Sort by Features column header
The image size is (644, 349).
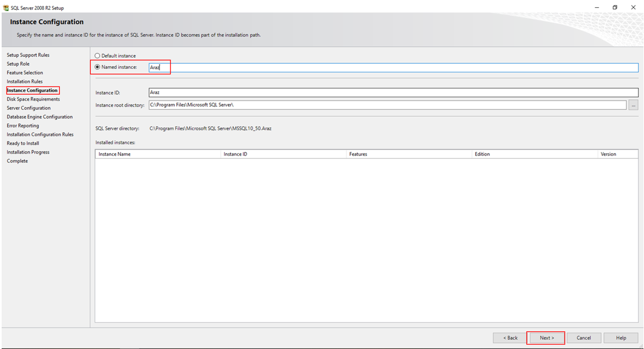409,154
